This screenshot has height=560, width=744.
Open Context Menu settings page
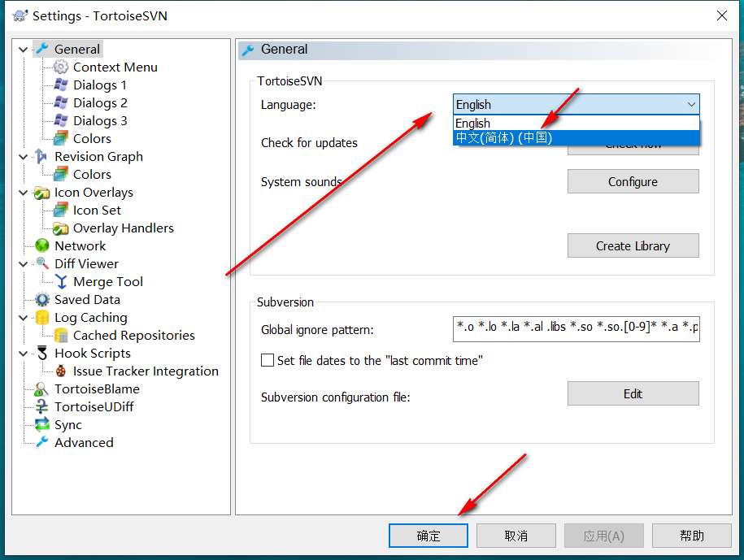[115, 67]
